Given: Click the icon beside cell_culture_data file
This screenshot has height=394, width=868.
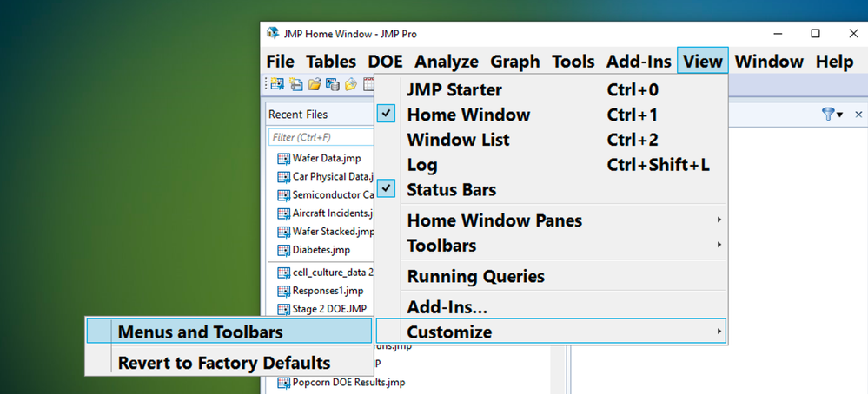Looking at the screenshot, I should click(284, 273).
